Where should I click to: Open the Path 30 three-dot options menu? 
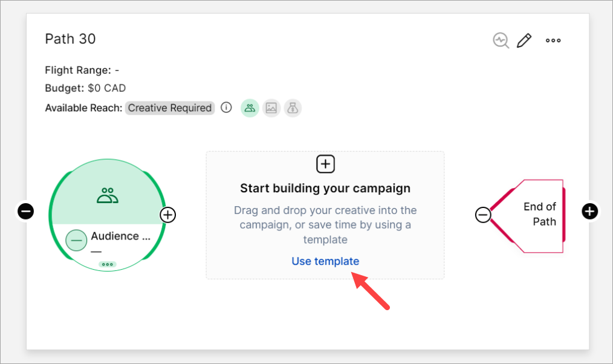click(553, 41)
